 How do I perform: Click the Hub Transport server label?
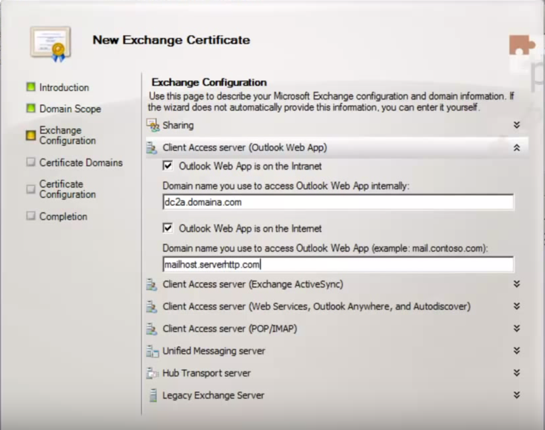[206, 373]
